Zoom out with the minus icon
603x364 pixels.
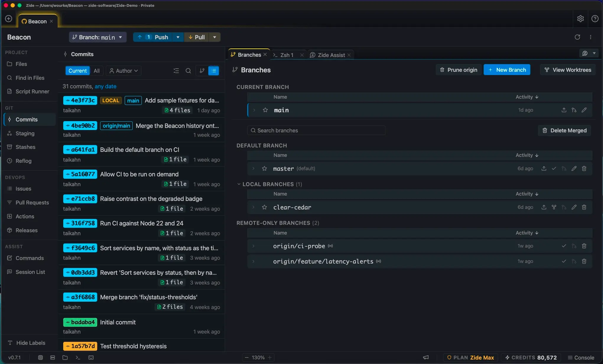[247, 357]
